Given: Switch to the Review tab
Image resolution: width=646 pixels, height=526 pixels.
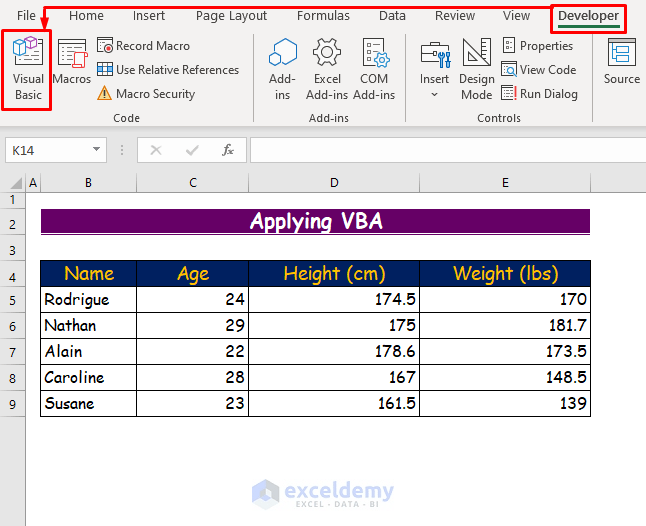Looking at the screenshot, I should point(455,16).
